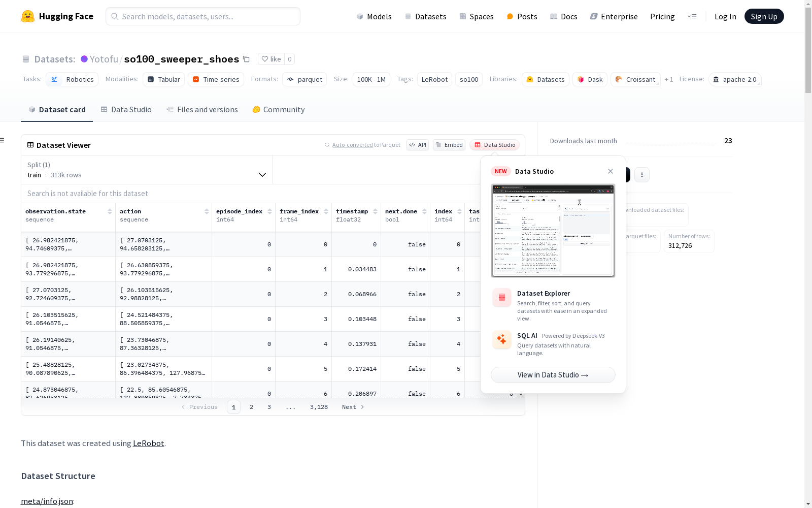
Task: Open the extra navigation menu icon
Action: 692,16
